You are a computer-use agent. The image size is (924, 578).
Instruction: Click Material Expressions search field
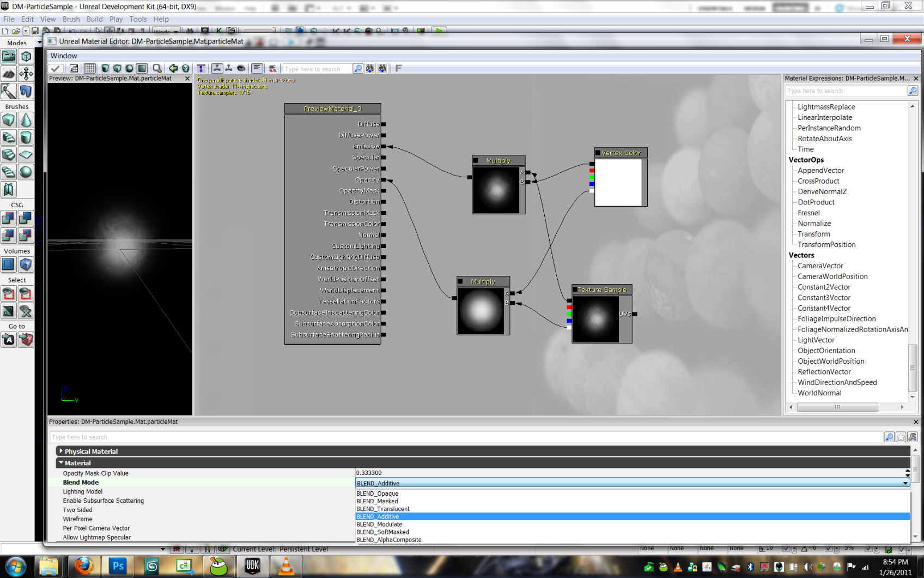point(846,91)
